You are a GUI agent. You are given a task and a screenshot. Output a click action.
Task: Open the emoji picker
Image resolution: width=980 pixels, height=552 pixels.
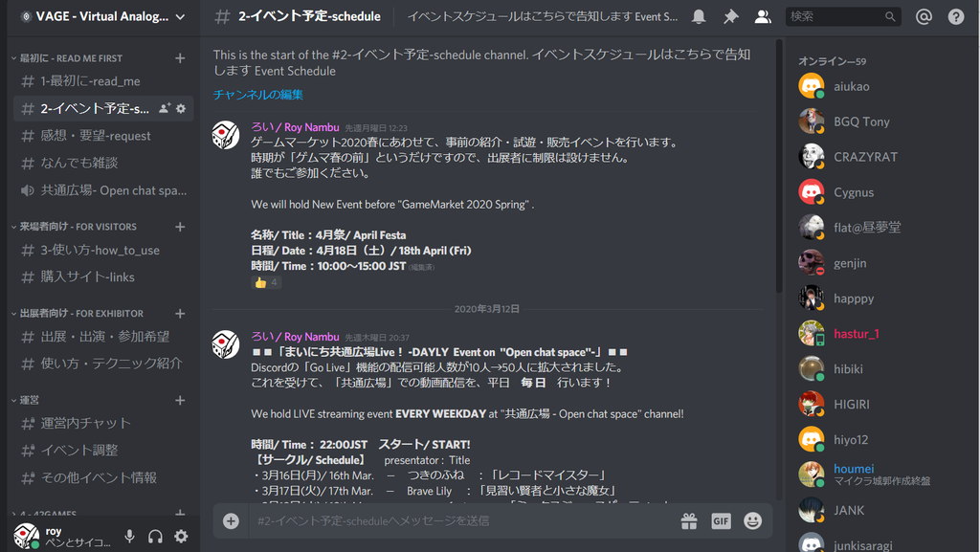tap(752, 520)
